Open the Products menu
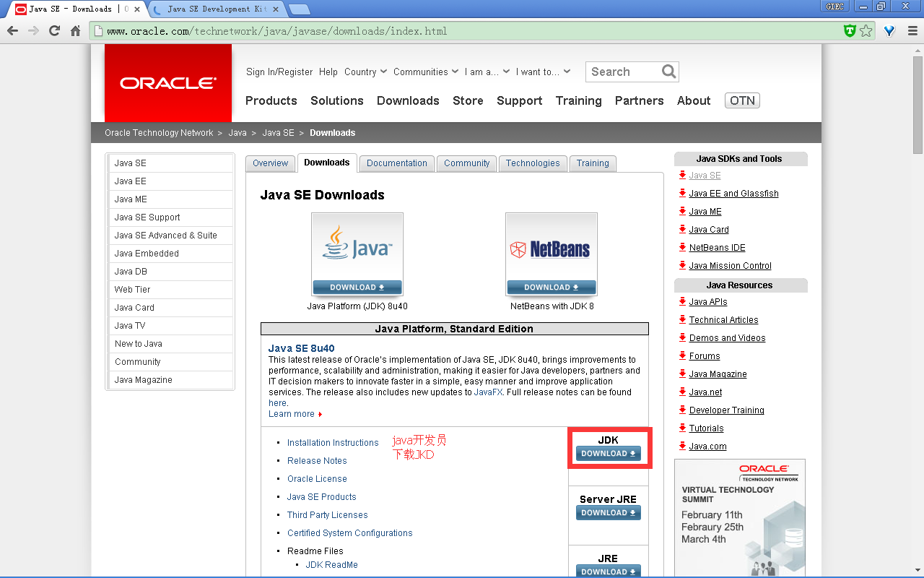This screenshot has height=578, width=924. 271,100
